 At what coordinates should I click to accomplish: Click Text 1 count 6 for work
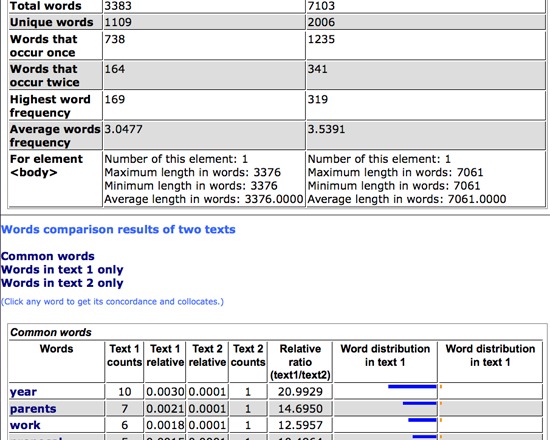coord(125,425)
